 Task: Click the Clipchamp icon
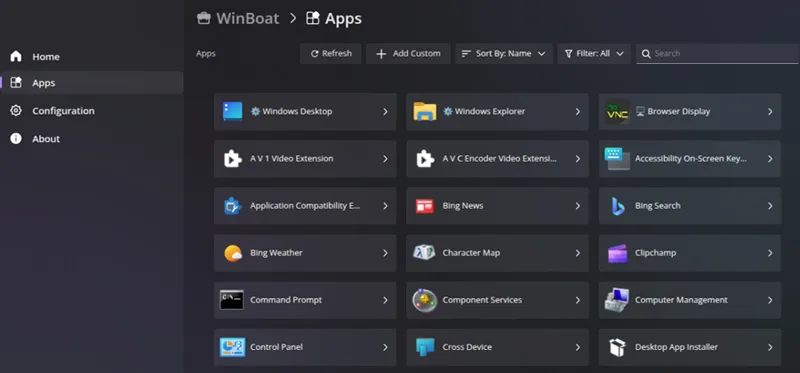617,253
